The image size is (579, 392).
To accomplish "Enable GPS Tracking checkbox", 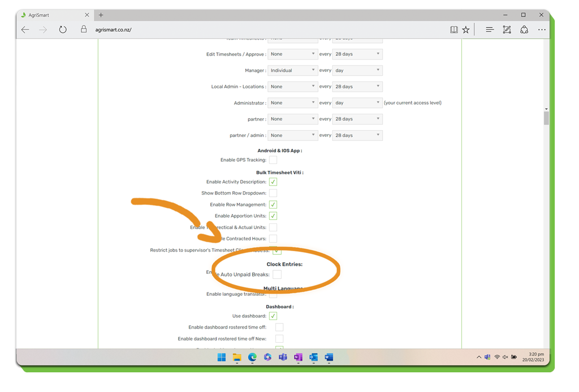I will (273, 160).
